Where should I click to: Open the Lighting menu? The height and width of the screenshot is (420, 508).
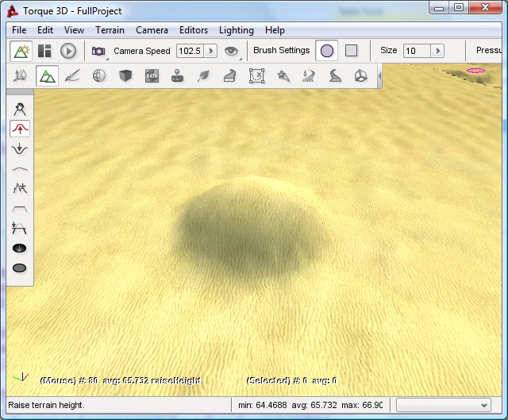(237, 30)
